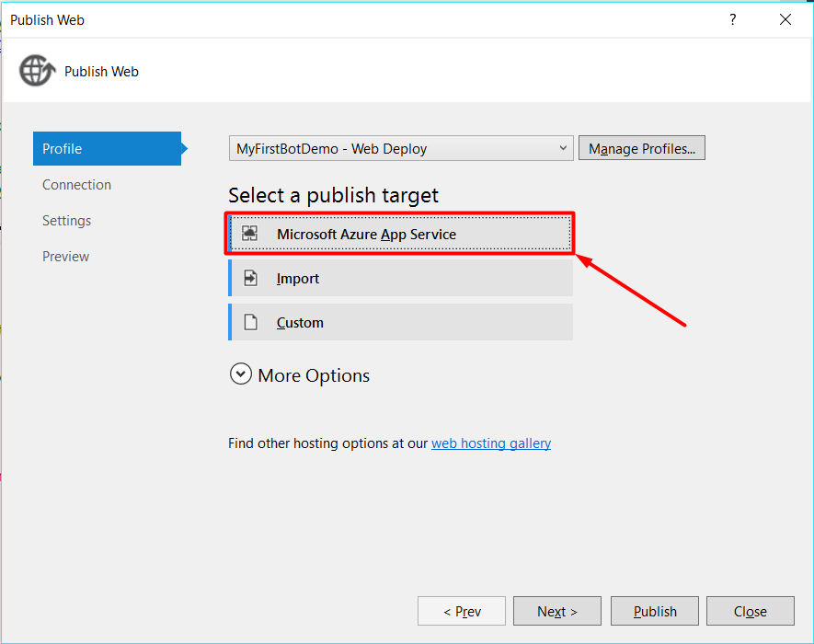Viewport: 814px width, 644px height.
Task: Open help with the question mark button
Action: (733, 19)
